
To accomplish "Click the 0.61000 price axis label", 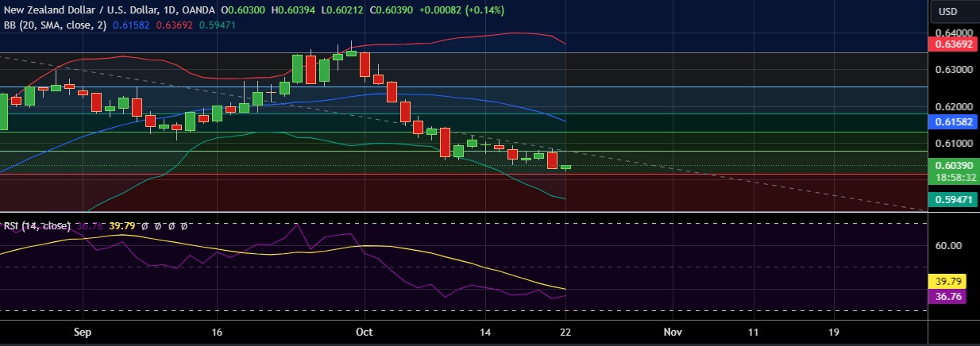I will click(953, 144).
